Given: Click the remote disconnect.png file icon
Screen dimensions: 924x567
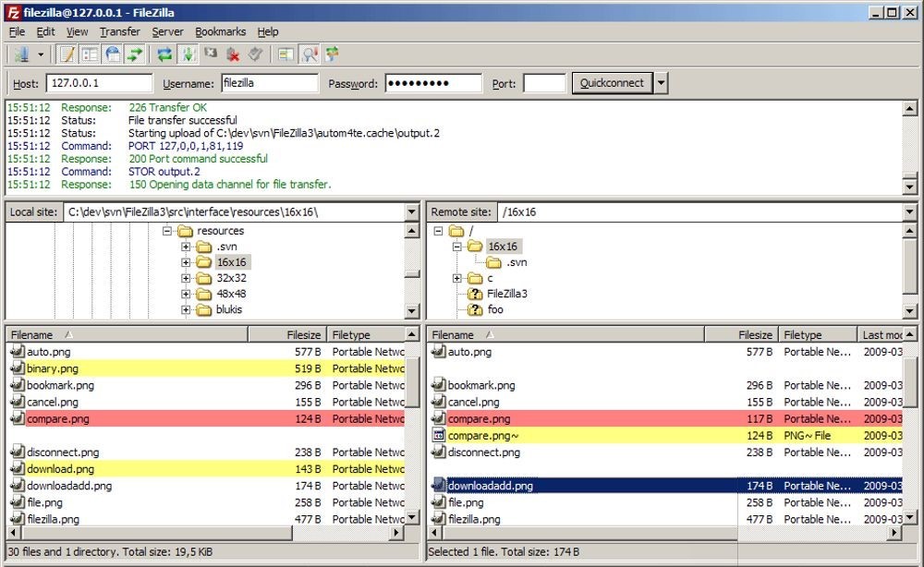Looking at the screenshot, I should [x=438, y=452].
